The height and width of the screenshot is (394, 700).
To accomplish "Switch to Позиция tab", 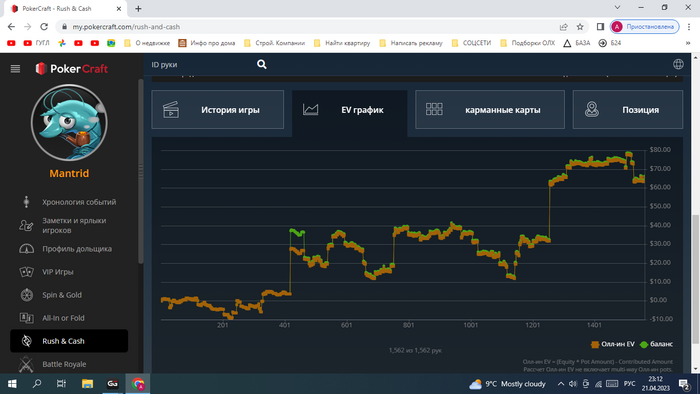I will tap(628, 110).
